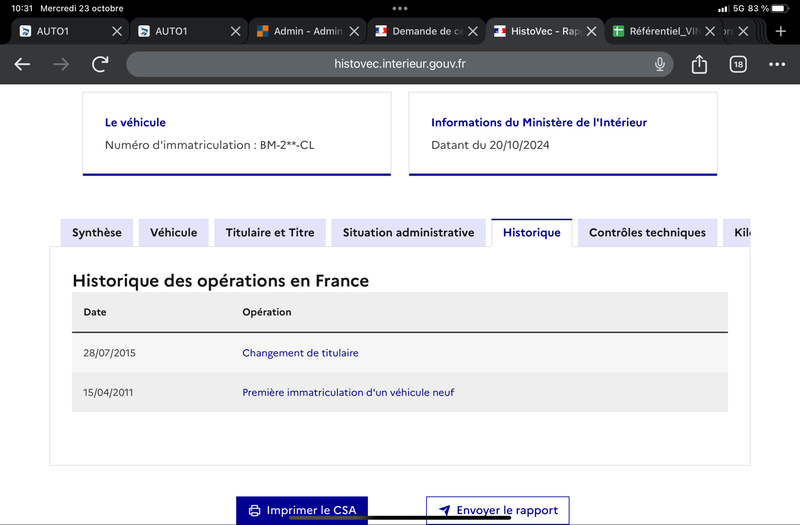Click the Opération column header
This screenshot has width=800, height=525.
click(x=267, y=312)
